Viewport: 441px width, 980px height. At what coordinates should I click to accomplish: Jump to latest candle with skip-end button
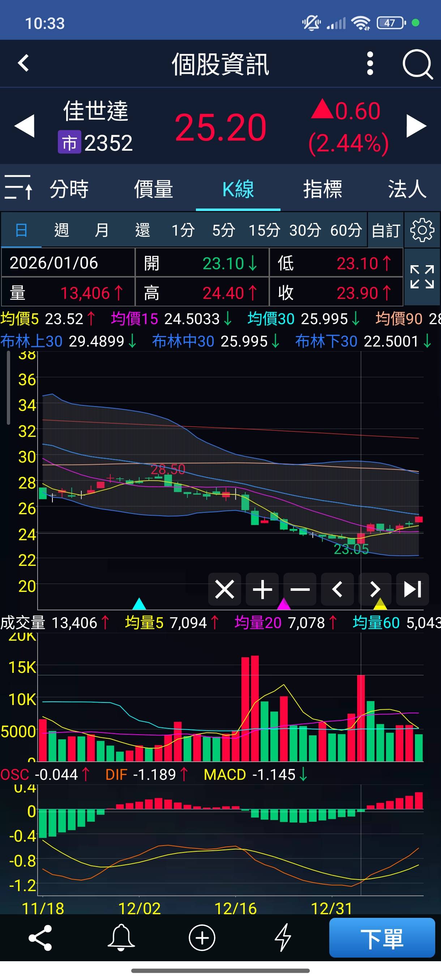click(x=412, y=589)
